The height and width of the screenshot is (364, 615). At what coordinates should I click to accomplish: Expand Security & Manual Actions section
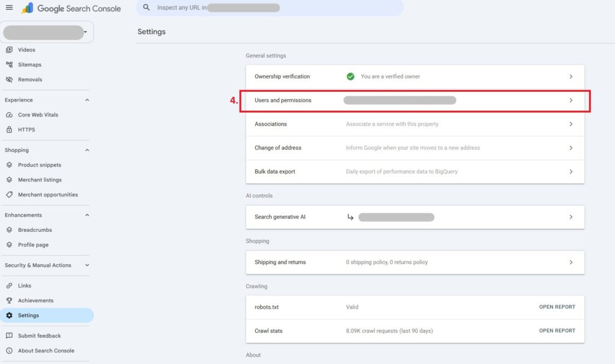tap(87, 265)
